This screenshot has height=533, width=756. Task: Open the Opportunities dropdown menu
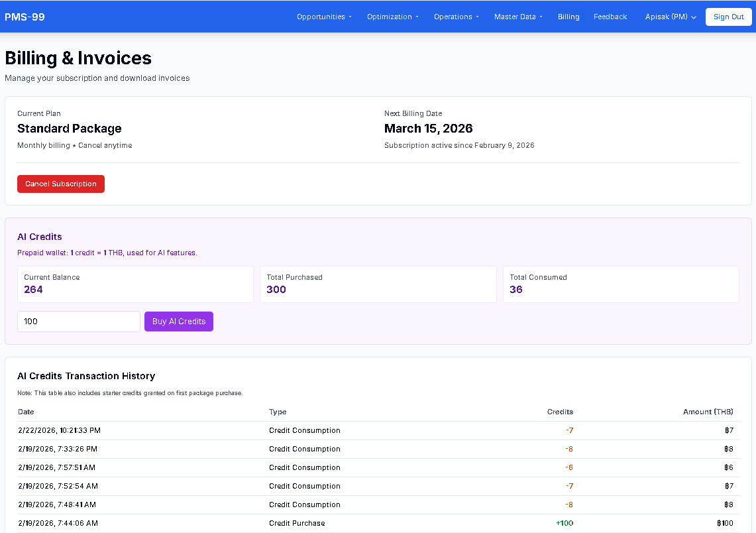tap(323, 17)
